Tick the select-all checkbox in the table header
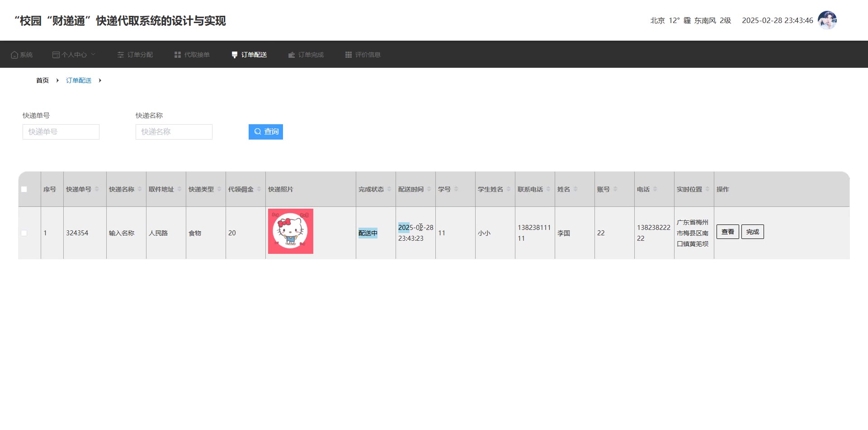Image resolution: width=868 pixels, height=430 pixels. pyautogui.click(x=24, y=189)
